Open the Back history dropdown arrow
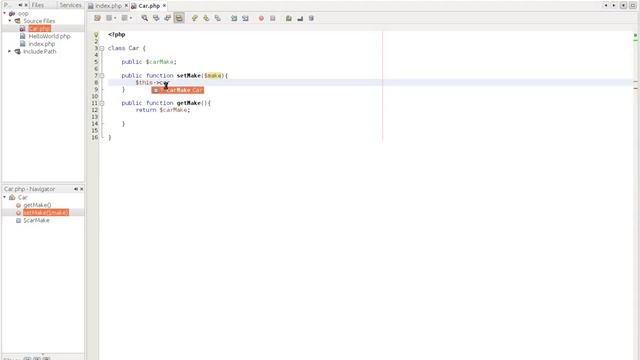Viewport: 640px width, 360px height. point(115,18)
